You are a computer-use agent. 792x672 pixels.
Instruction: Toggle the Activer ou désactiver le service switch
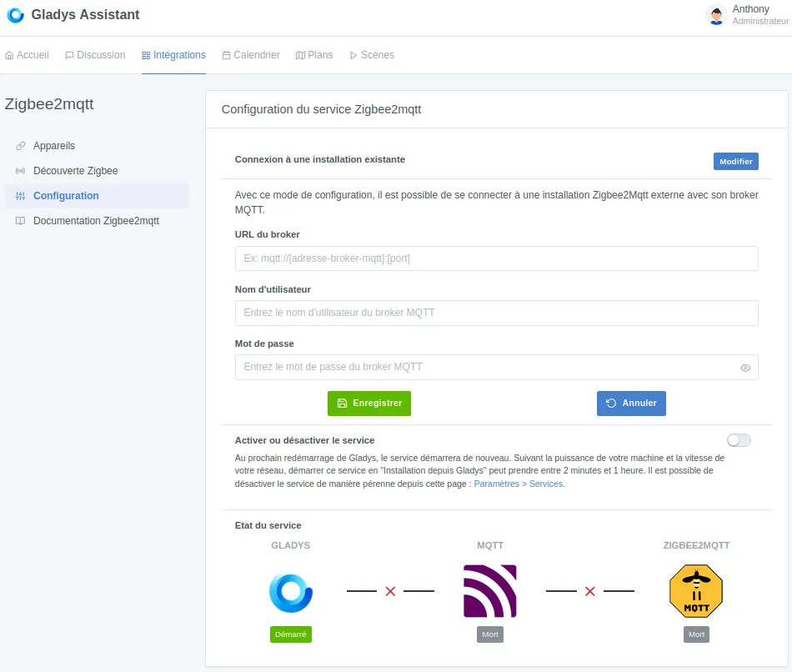738,439
